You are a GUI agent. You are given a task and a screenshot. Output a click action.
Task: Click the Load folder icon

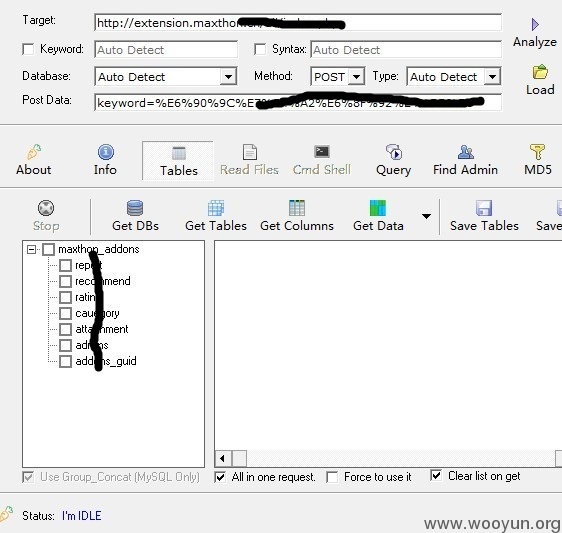540,72
